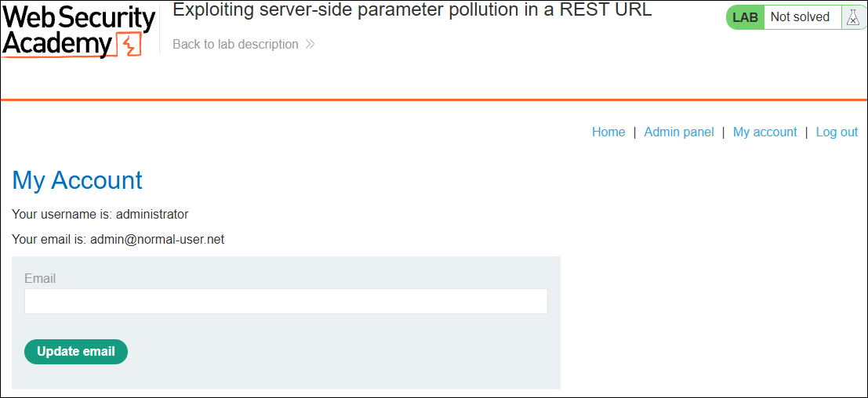Image resolution: width=868 pixels, height=398 pixels.
Task: Click the double chevron beside lab description
Action: (310, 44)
